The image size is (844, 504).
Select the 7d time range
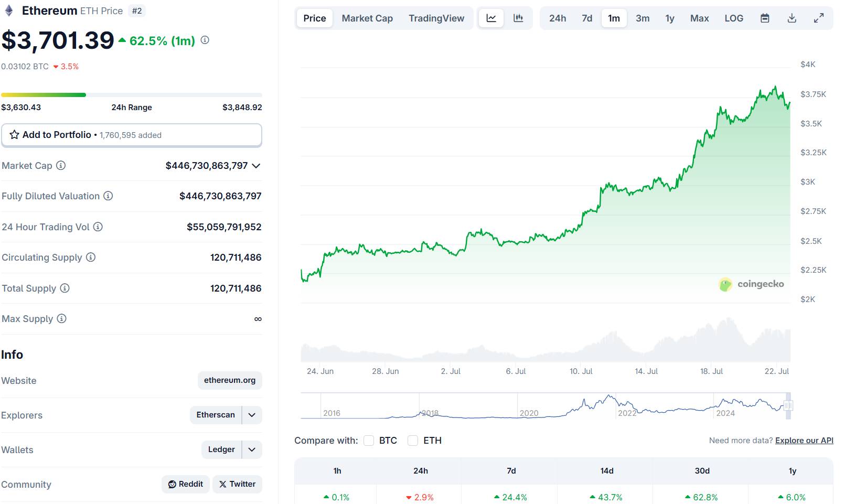tap(587, 18)
